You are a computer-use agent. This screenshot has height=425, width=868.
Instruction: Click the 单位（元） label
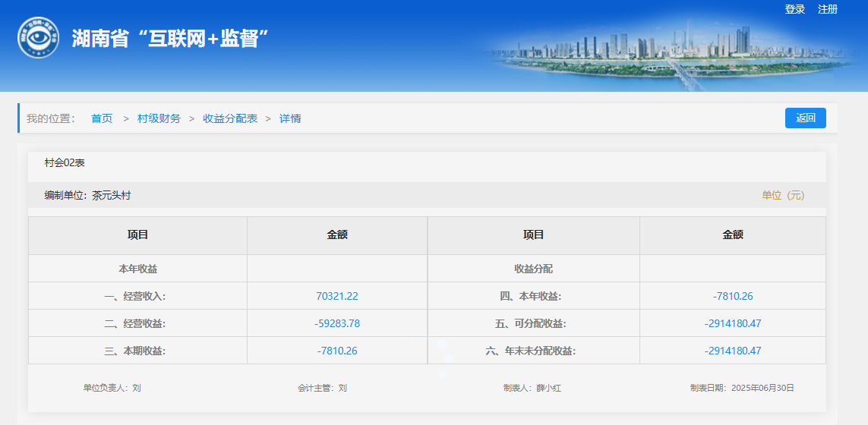click(783, 195)
